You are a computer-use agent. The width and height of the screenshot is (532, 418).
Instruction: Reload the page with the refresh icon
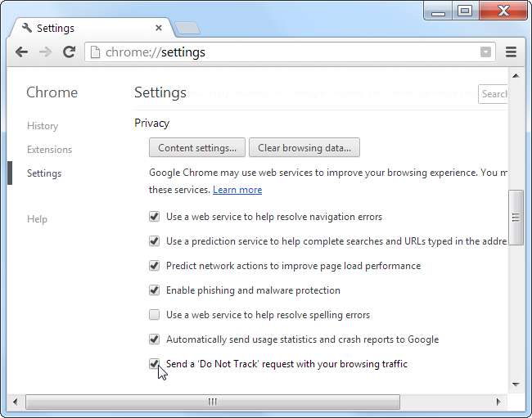tap(70, 52)
